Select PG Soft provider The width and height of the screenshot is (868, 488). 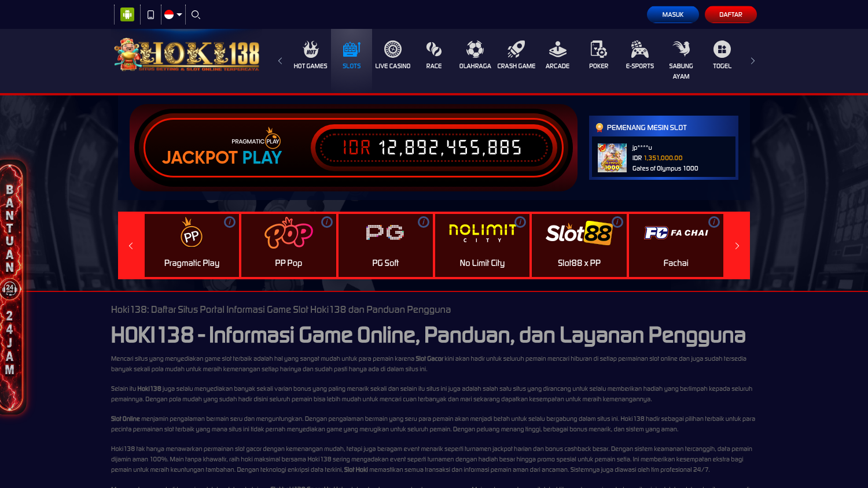[385, 246]
